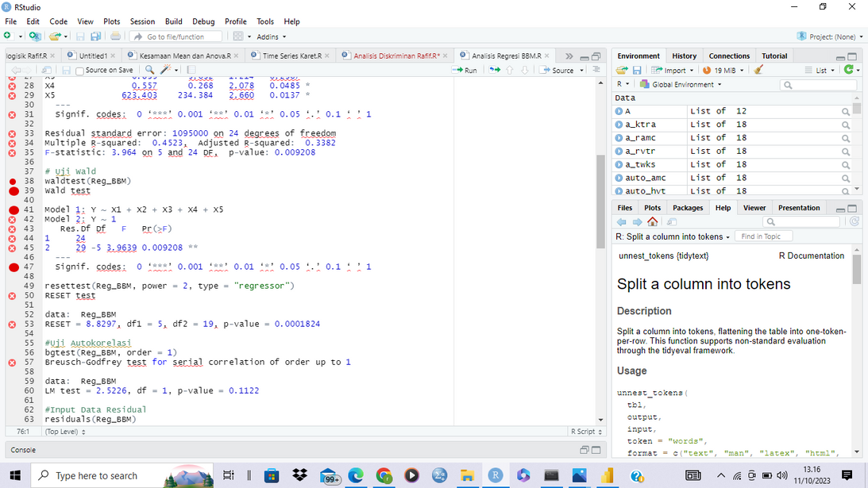This screenshot has width=868, height=488.
Task: Click the Source button in editor toolbar
Action: (561, 71)
